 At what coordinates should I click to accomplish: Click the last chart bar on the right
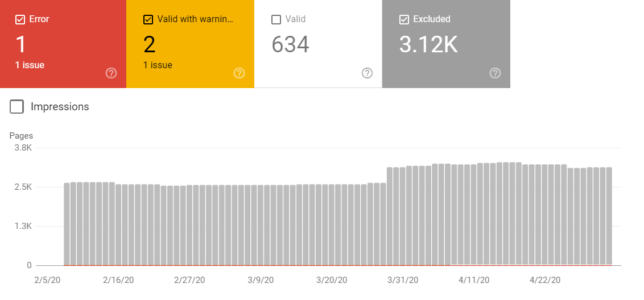pos(609,216)
